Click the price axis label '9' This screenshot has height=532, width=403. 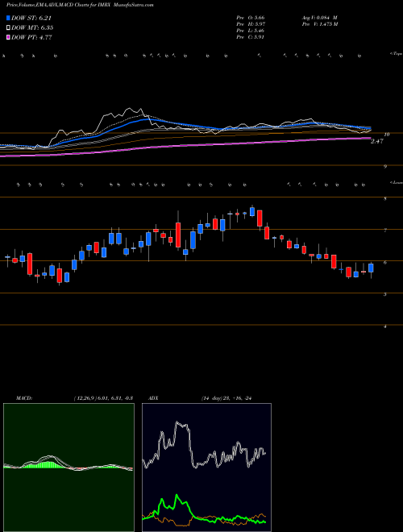pos(385,167)
